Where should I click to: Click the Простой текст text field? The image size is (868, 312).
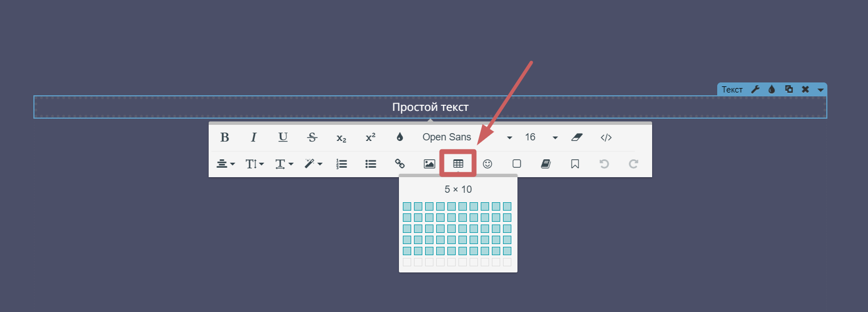(x=430, y=107)
